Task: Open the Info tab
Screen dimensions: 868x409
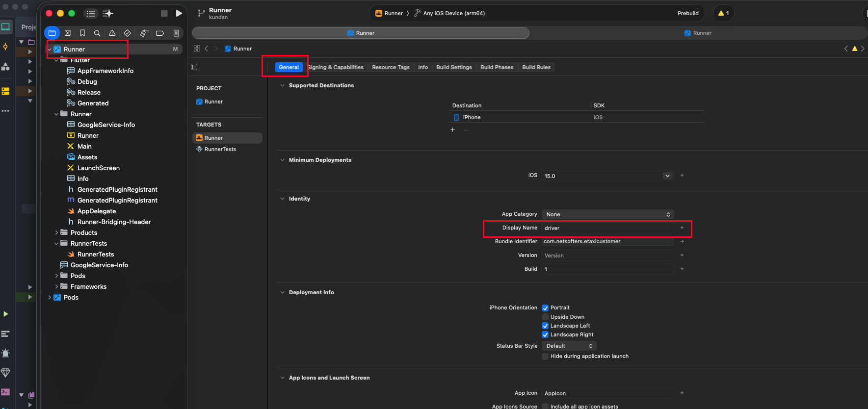Action: (x=423, y=67)
